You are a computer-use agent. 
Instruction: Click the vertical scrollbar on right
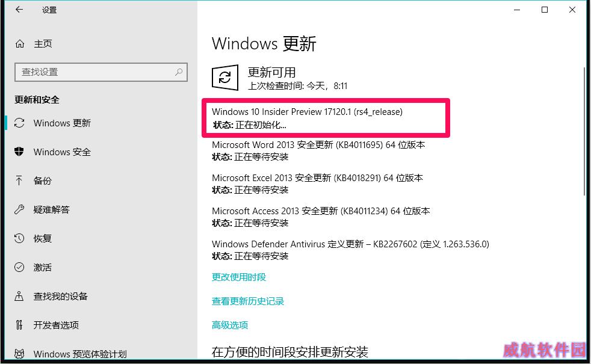pyautogui.click(x=584, y=132)
